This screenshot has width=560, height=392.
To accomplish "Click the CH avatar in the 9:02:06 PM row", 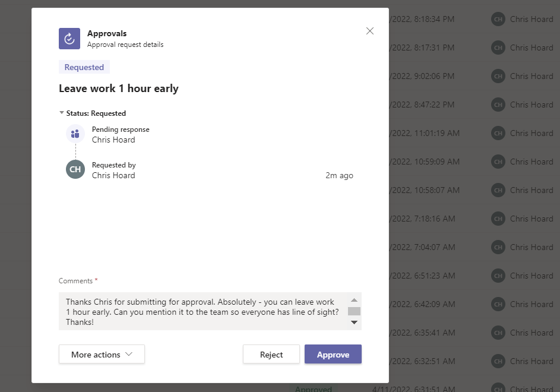I will tap(498, 76).
